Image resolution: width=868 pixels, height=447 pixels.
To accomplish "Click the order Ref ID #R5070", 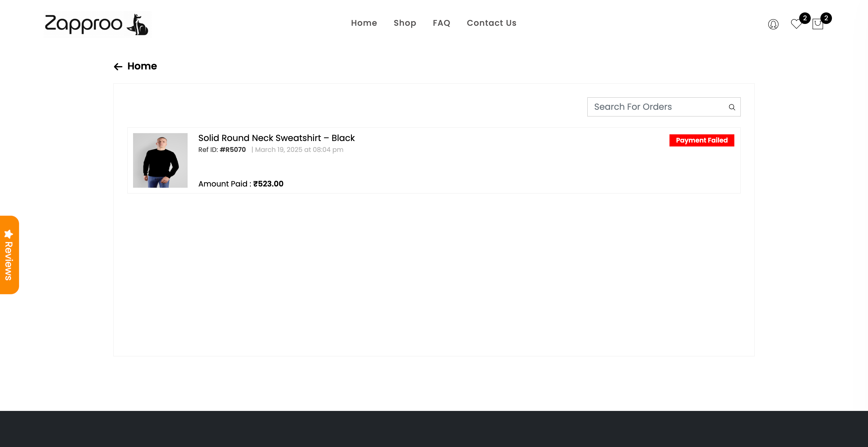I will [x=232, y=150].
